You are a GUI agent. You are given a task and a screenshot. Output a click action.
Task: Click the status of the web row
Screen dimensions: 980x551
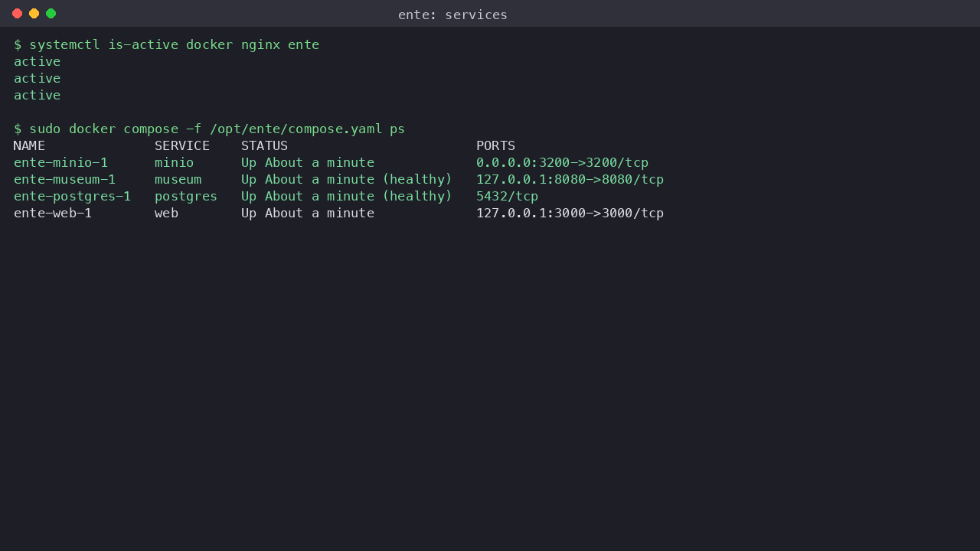tap(308, 213)
